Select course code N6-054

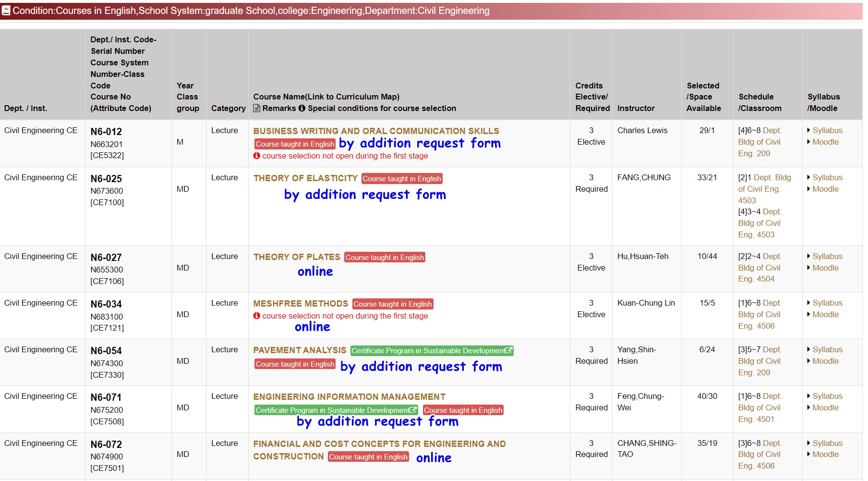(106, 351)
